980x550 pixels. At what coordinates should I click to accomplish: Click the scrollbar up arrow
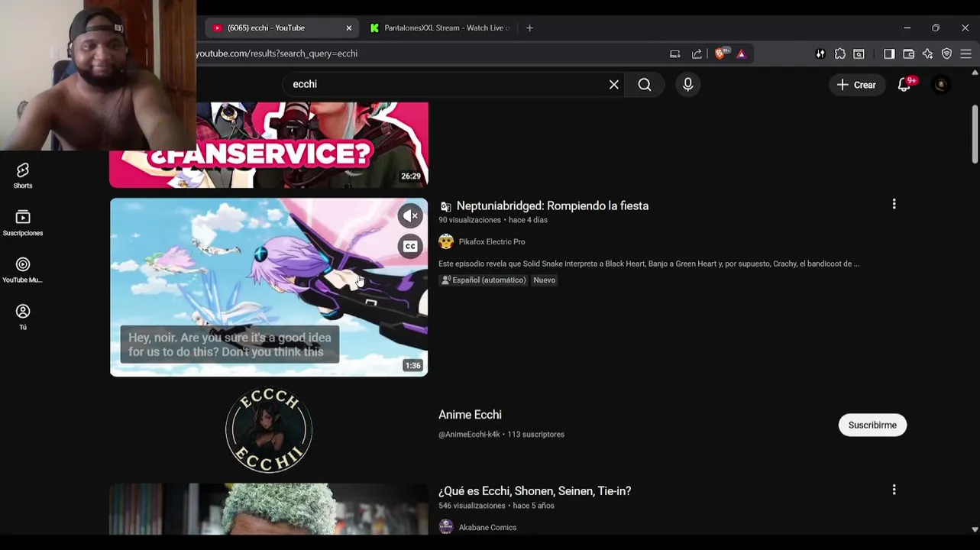click(975, 73)
